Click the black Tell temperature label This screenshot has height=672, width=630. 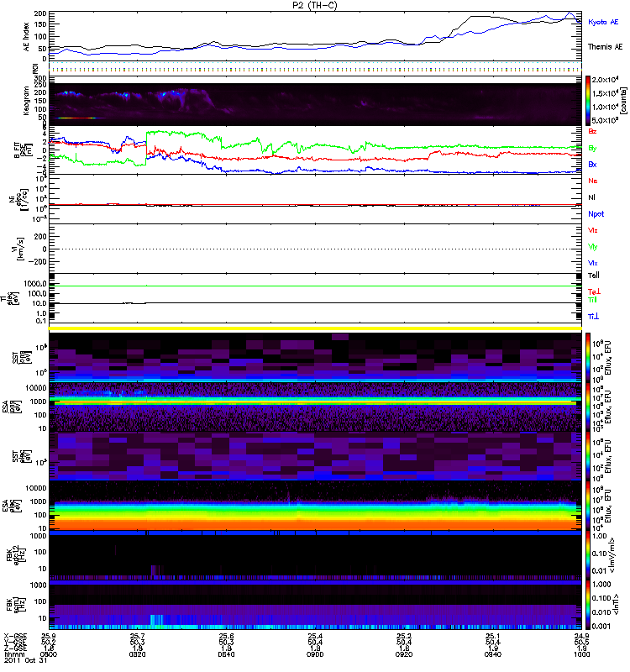coord(593,275)
